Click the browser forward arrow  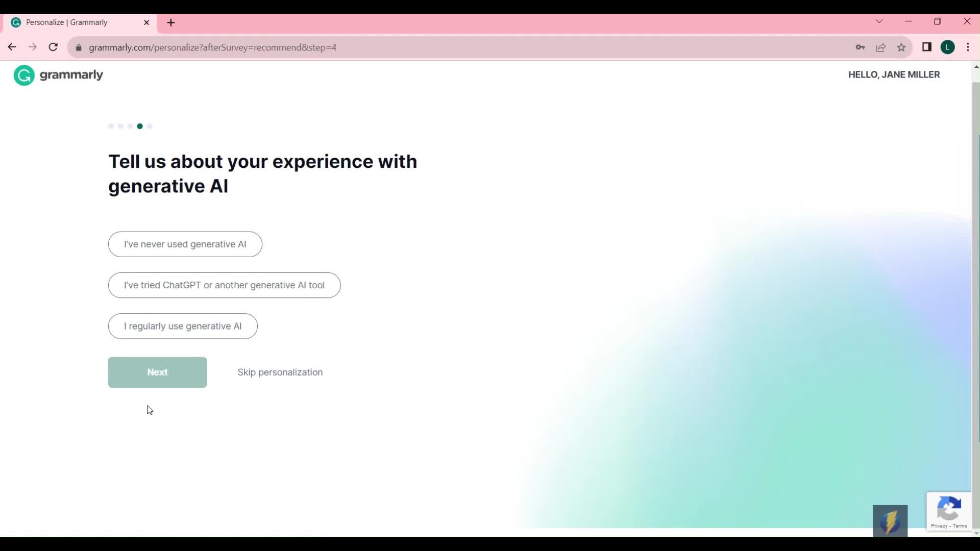[33, 47]
